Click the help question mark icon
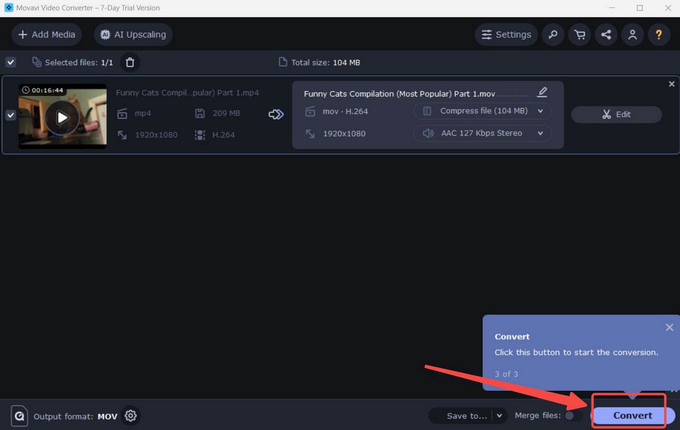 (659, 35)
